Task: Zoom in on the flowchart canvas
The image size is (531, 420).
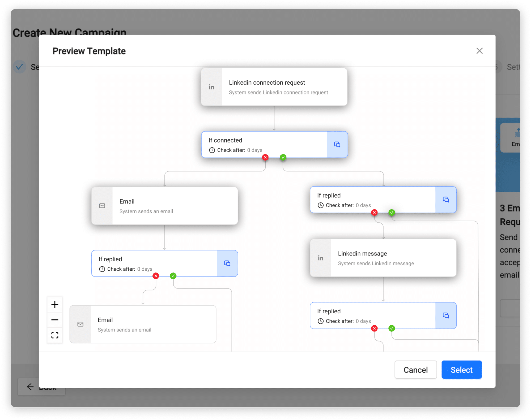Action: pos(55,304)
